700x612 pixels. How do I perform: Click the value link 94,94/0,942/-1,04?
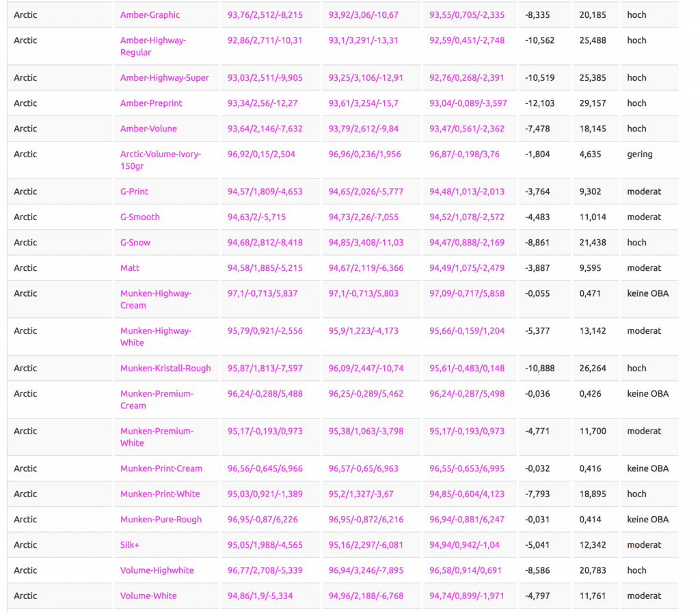(464, 545)
